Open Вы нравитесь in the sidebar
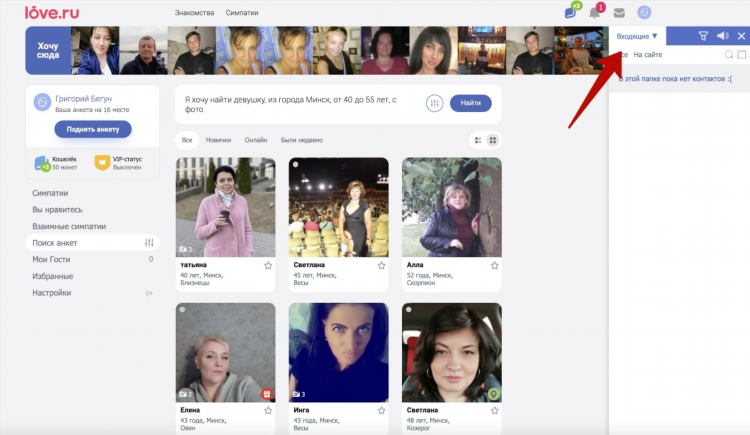This screenshot has height=435, width=750. click(57, 210)
